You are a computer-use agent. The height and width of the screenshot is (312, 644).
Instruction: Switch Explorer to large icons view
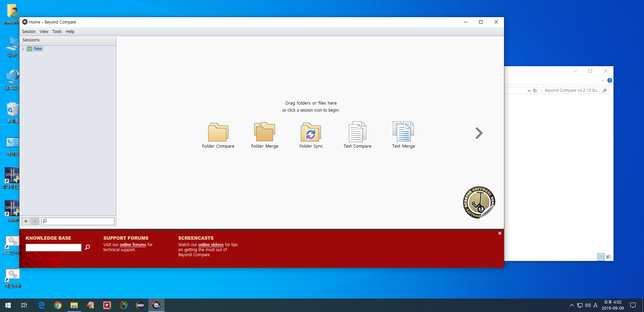tap(608, 257)
